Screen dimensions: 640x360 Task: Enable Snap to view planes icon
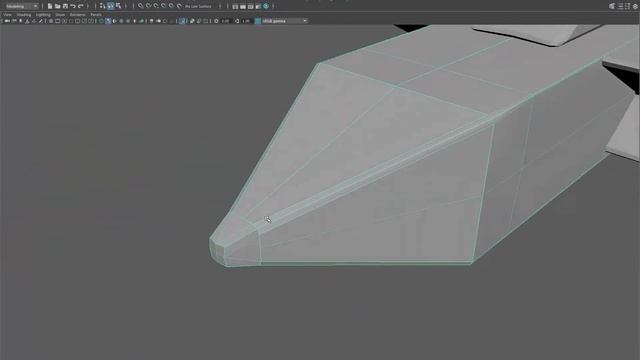click(x=171, y=6)
